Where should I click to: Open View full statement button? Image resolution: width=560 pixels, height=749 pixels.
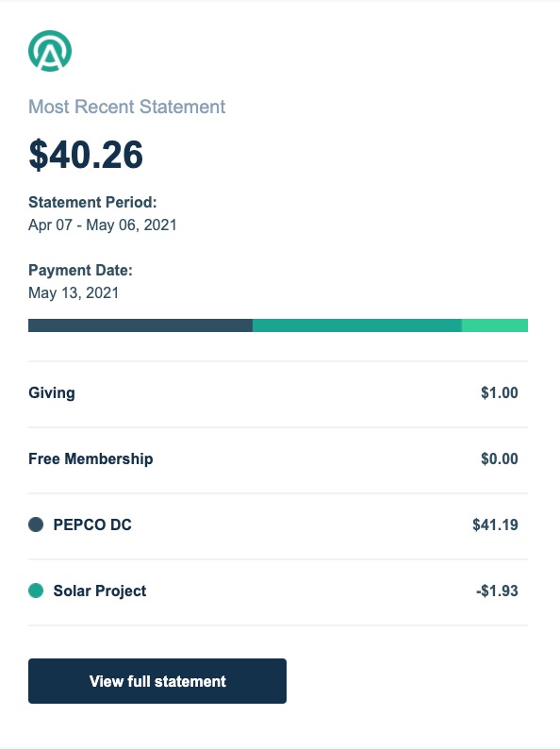[x=157, y=681]
